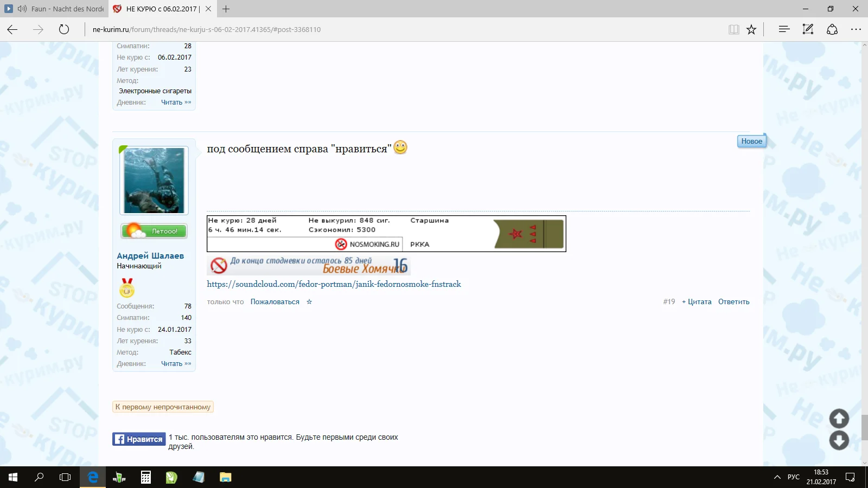Image resolution: width=868 pixels, height=488 pixels.
Task: Open the green leaf taskbar app
Action: (172, 477)
